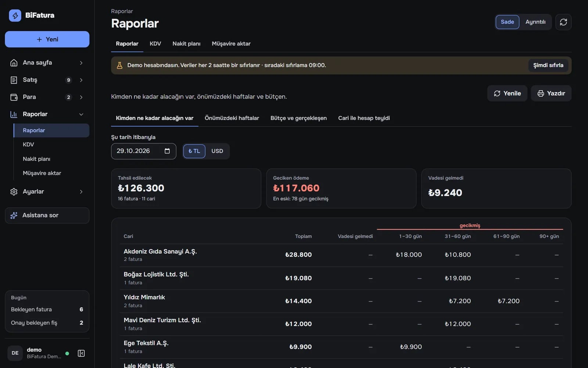Image resolution: width=588 pixels, height=368 pixels.
Task: Switch view mode to Sade
Action: [x=507, y=22]
